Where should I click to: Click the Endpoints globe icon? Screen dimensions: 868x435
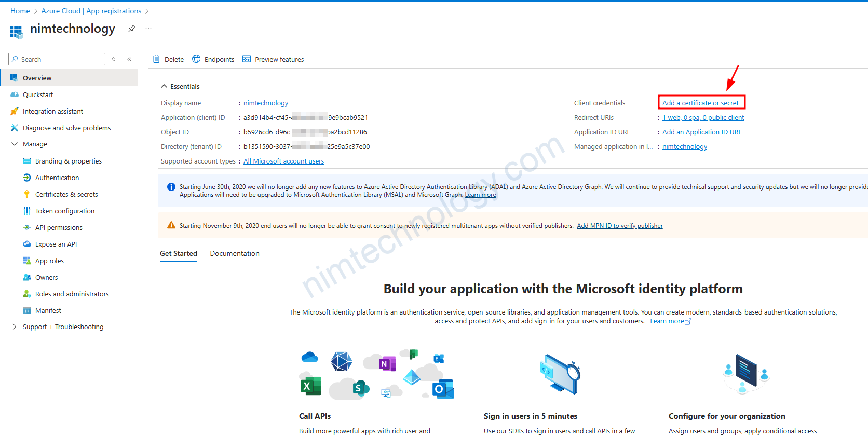coord(196,59)
